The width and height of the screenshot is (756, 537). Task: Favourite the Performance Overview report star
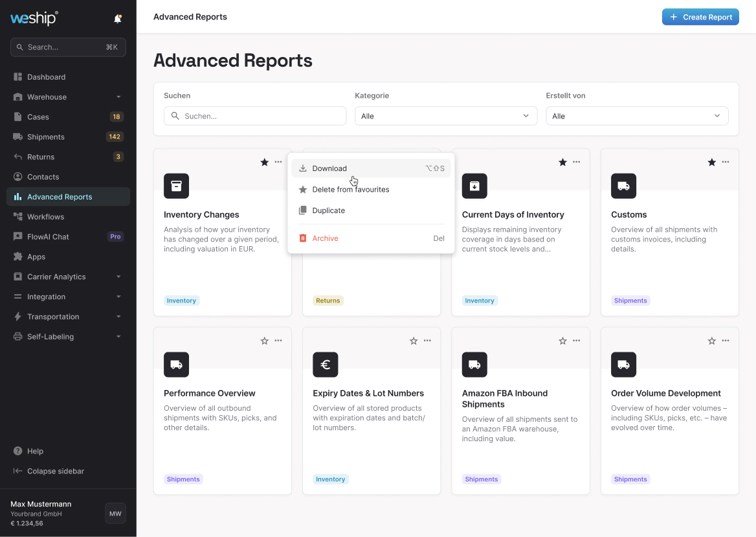click(264, 341)
